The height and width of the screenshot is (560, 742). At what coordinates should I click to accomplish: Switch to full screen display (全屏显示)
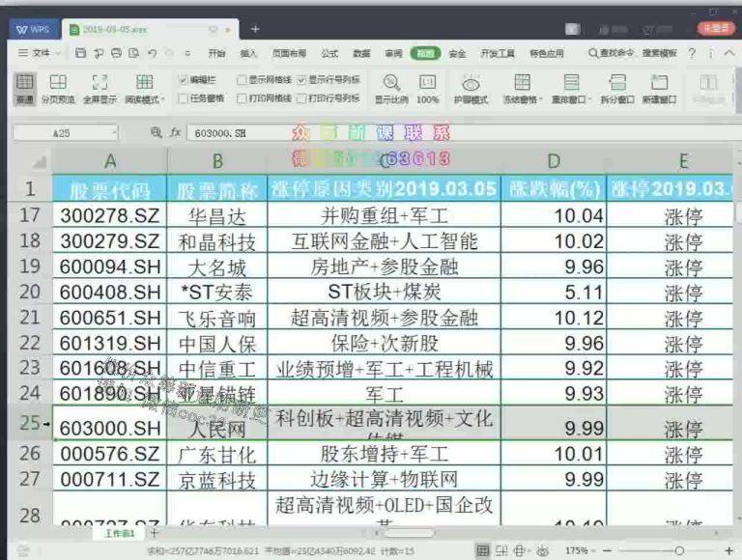pyautogui.click(x=100, y=83)
